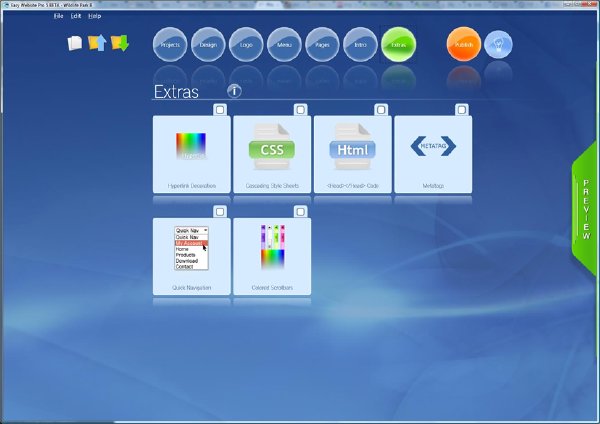600x424 pixels.
Task: Open the Hyperlink Decoration rainbow icon
Action: pos(191,146)
